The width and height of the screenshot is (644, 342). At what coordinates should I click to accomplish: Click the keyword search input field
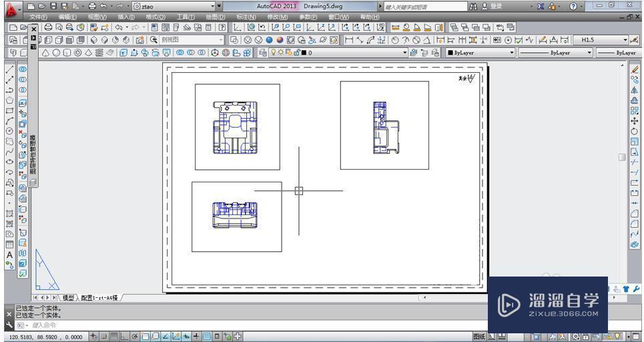point(426,6)
